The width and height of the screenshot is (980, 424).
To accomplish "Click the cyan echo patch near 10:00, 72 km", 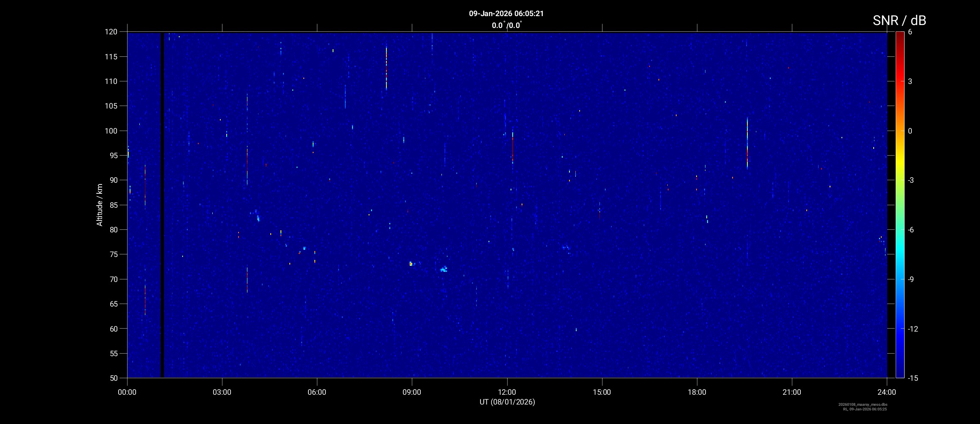I will point(444,269).
